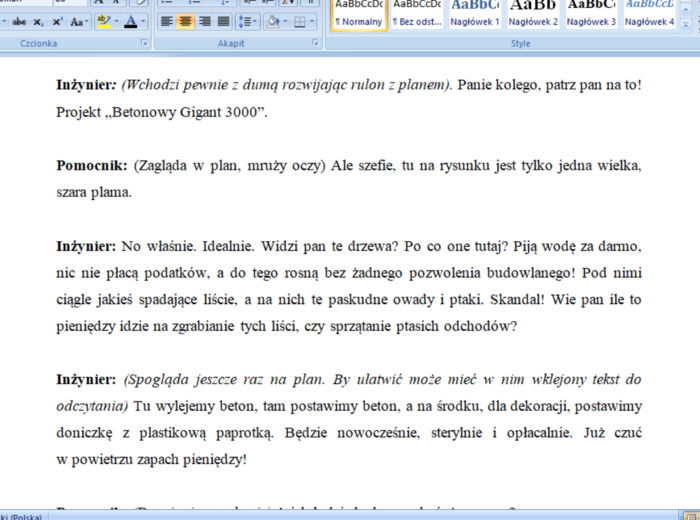Viewport: 700px width, 520px height.
Task: Choose the Nagłówek 2 style thumbnail
Action: pyautogui.click(x=534, y=13)
